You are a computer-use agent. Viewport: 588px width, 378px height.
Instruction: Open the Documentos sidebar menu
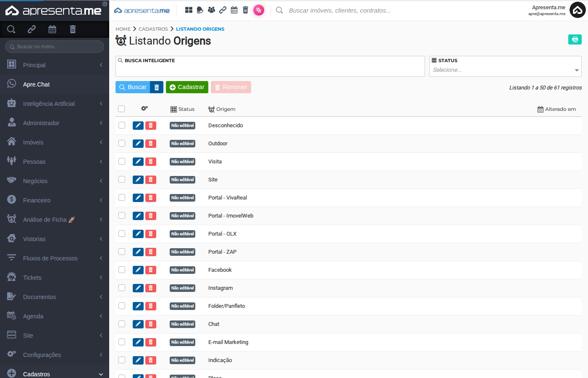click(x=55, y=297)
